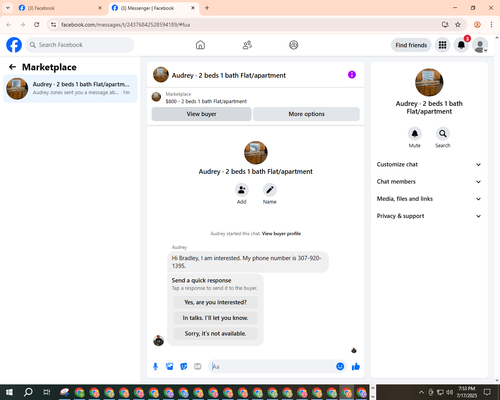This screenshot has height=400, width=500.
Task: Open Task View on the taskbar
Action: coord(47,392)
